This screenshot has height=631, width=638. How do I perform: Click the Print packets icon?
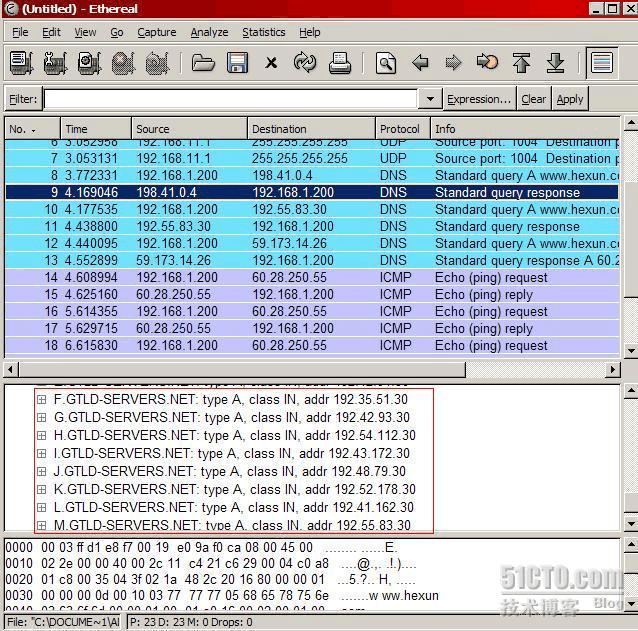coord(340,63)
